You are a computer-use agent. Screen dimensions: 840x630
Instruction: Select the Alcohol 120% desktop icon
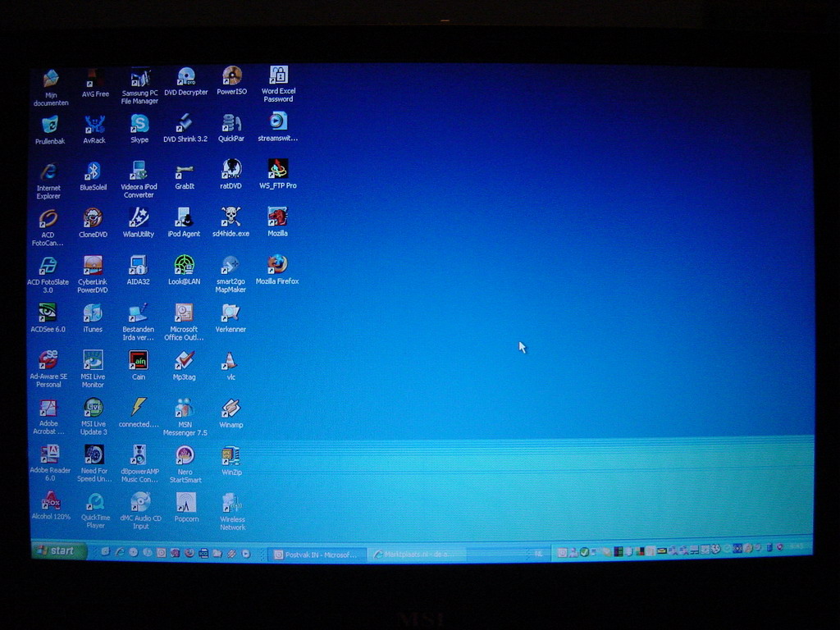[x=51, y=506]
